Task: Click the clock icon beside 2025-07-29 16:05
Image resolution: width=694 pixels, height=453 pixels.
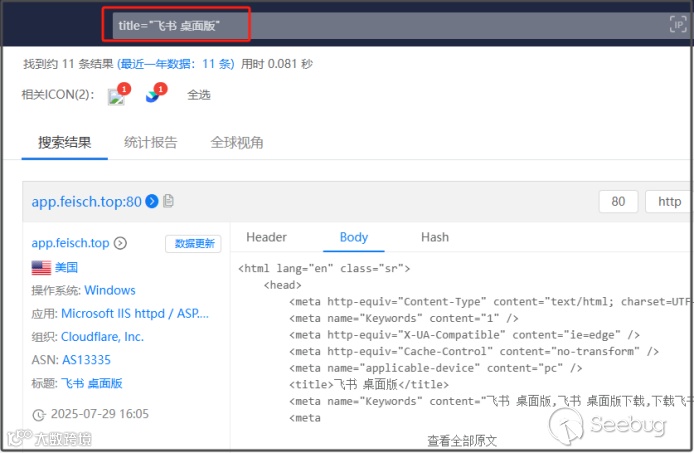Action: click(x=39, y=415)
